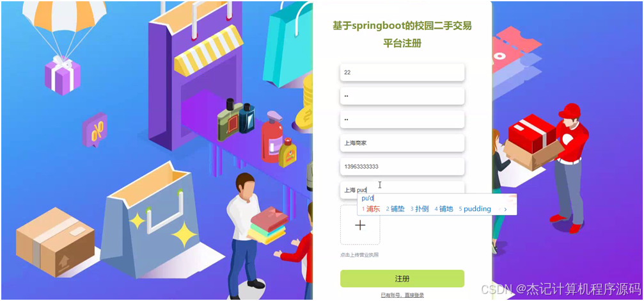Viewport: 644px width, 301px height.
Task: Click the plus icon to upload license
Action: (x=360, y=225)
